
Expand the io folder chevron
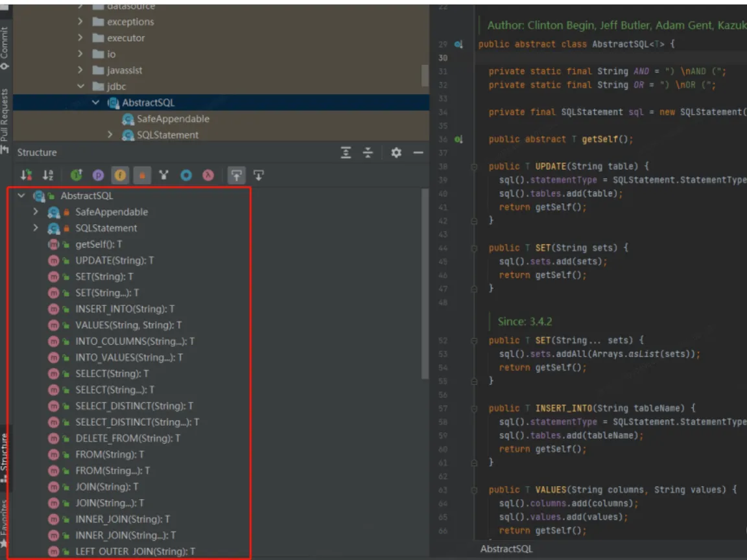tap(80, 54)
